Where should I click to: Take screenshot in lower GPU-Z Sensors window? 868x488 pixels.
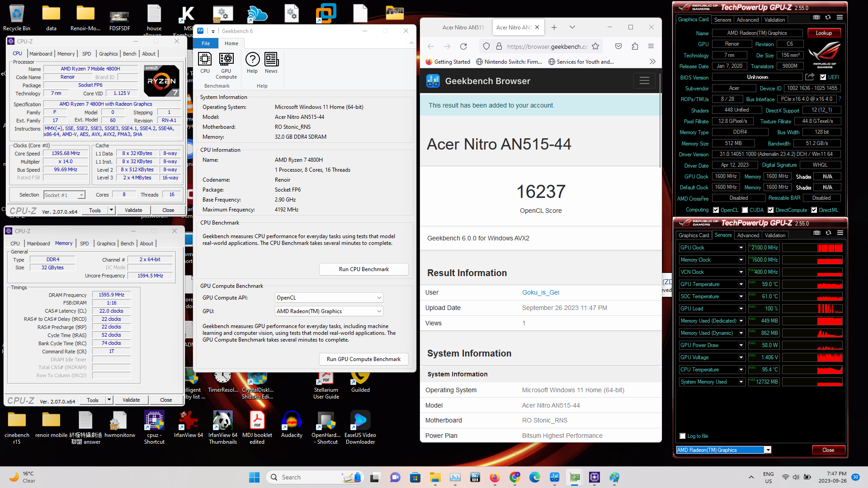[x=816, y=233]
